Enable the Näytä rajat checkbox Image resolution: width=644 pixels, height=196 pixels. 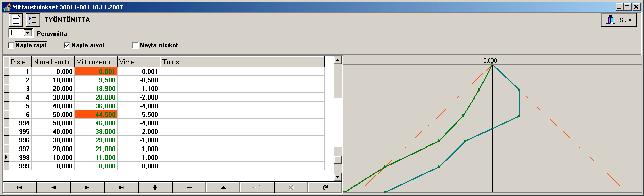click(11, 45)
